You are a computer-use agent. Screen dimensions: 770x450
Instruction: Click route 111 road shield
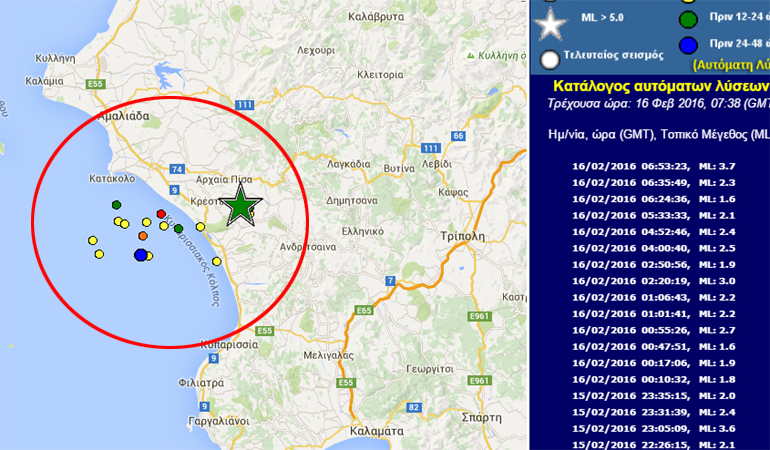(244, 104)
